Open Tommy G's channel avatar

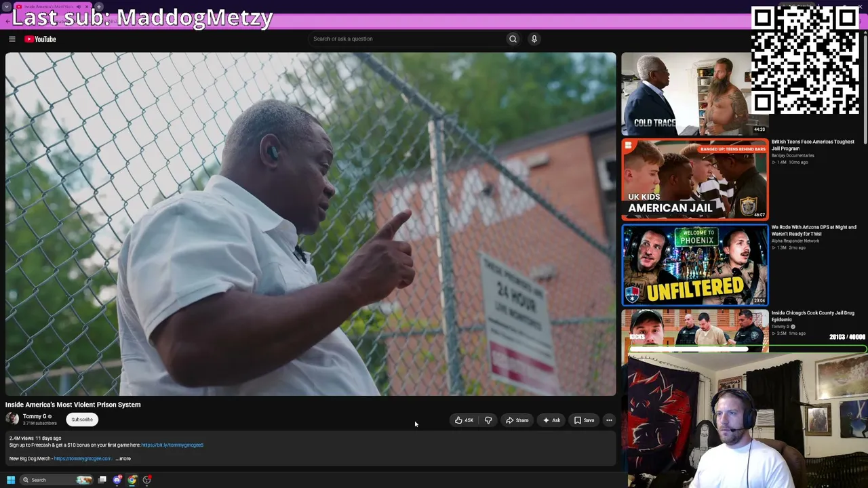[x=12, y=420]
